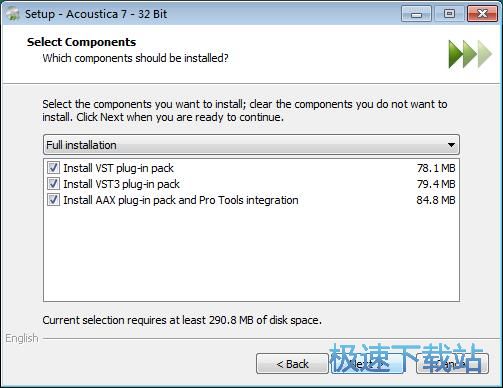Toggle the AAX plug-in pack checkbox
Viewport: 503px width, 388px height.
[53, 200]
